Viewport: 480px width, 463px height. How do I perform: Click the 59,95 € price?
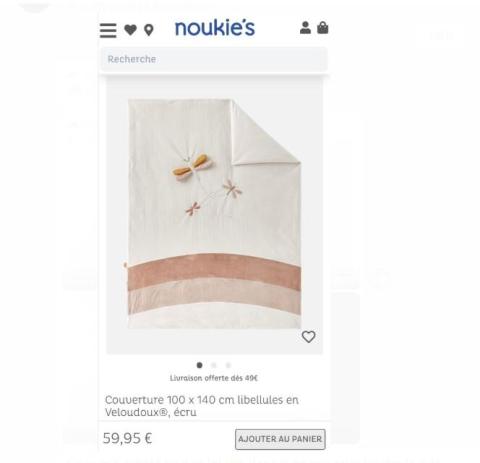pyautogui.click(x=127, y=438)
